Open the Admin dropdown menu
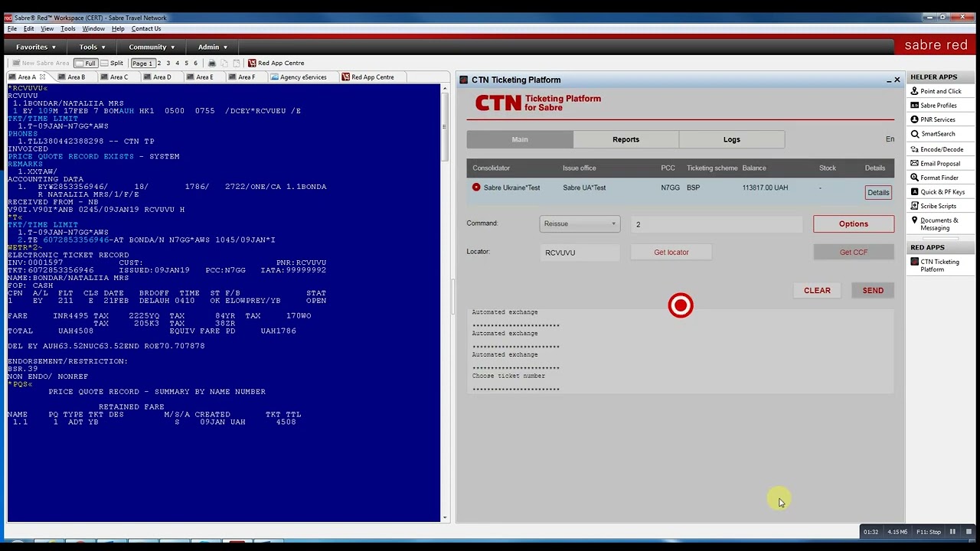 click(x=212, y=47)
